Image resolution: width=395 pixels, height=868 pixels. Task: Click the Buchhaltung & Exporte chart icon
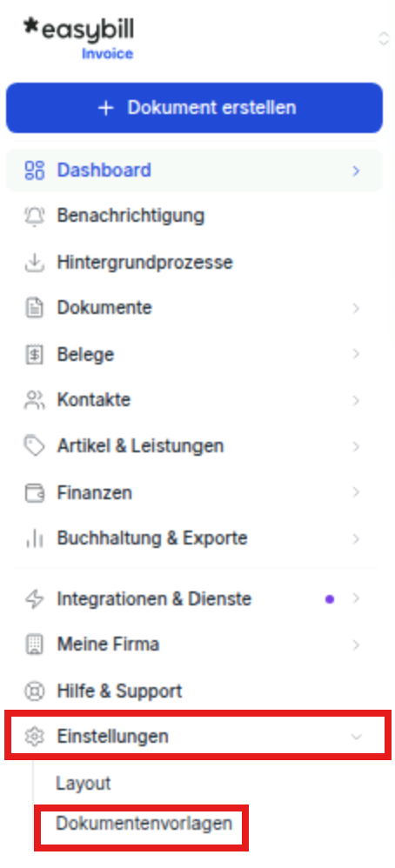[x=34, y=538]
